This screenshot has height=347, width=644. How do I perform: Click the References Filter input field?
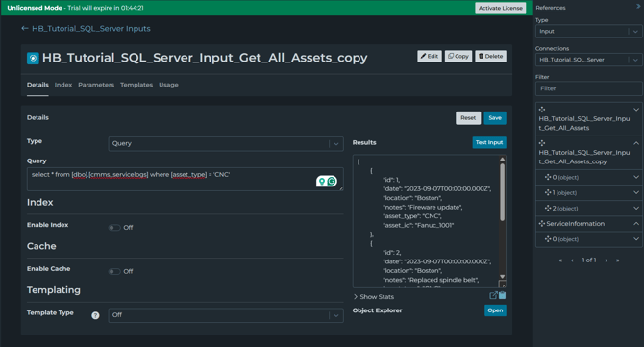[589, 88]
